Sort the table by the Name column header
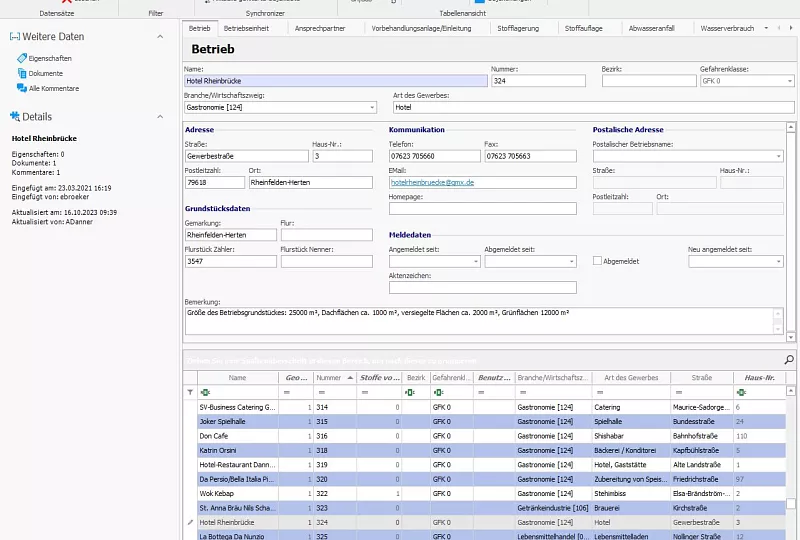The image size is (800, 540). 237,378
